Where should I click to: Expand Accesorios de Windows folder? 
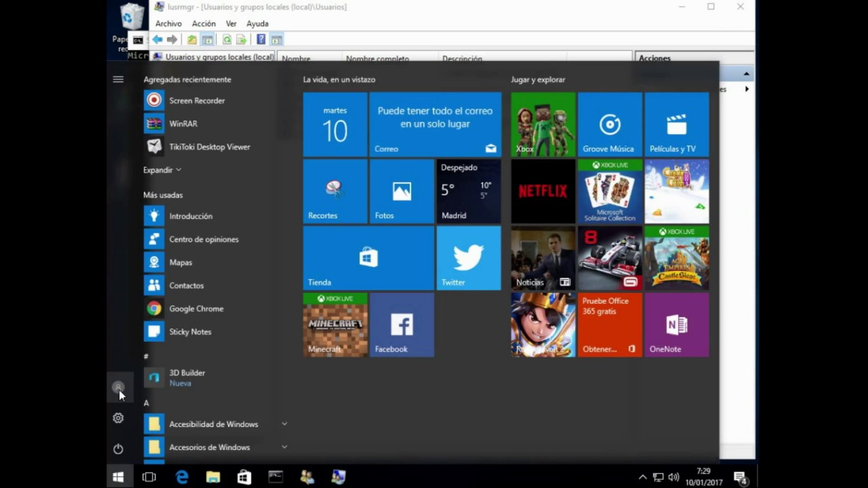coord(284,447)
